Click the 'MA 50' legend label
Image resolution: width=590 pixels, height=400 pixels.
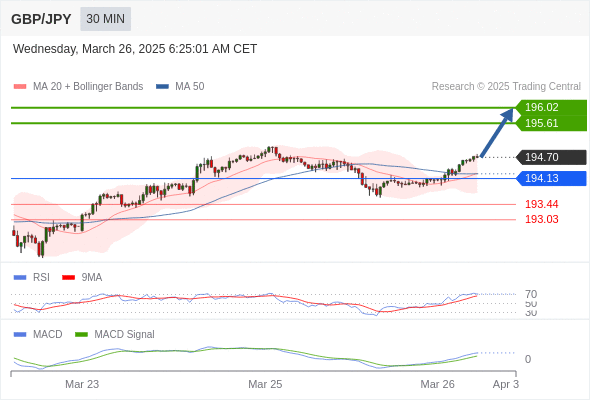(190, 87)
